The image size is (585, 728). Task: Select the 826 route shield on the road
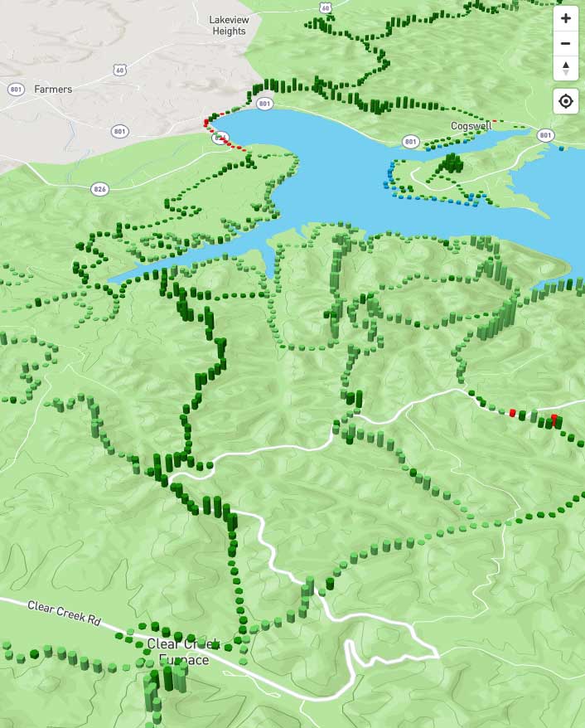99,189
